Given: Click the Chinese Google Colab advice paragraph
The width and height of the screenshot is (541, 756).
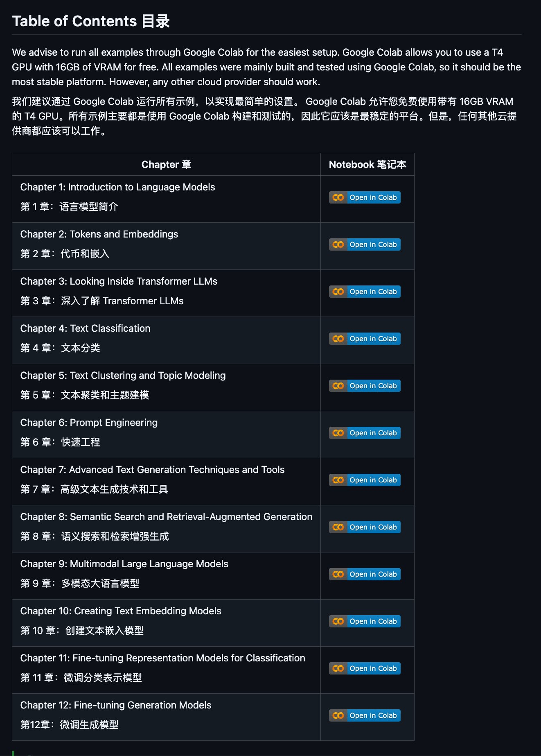Looking at the screenshot, I should (264, 116).
